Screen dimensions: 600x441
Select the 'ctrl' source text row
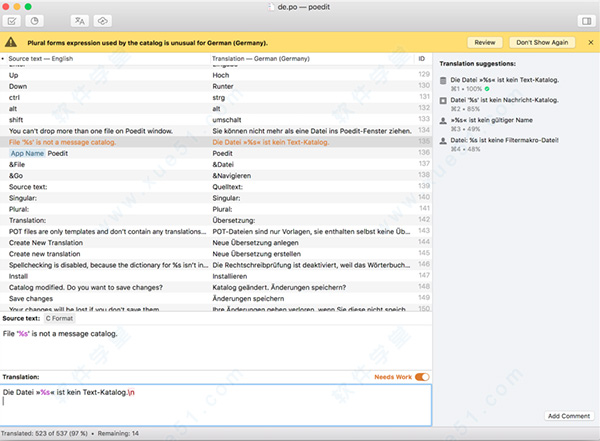(216, 97)
